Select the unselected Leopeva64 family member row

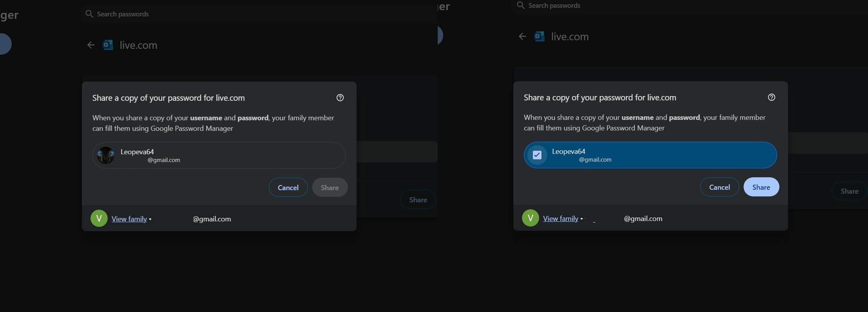point(219,155)
